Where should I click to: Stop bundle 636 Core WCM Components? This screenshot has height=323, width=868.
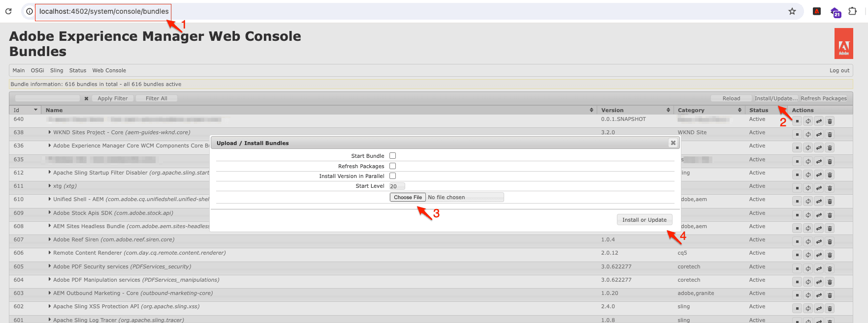point(797,147)
